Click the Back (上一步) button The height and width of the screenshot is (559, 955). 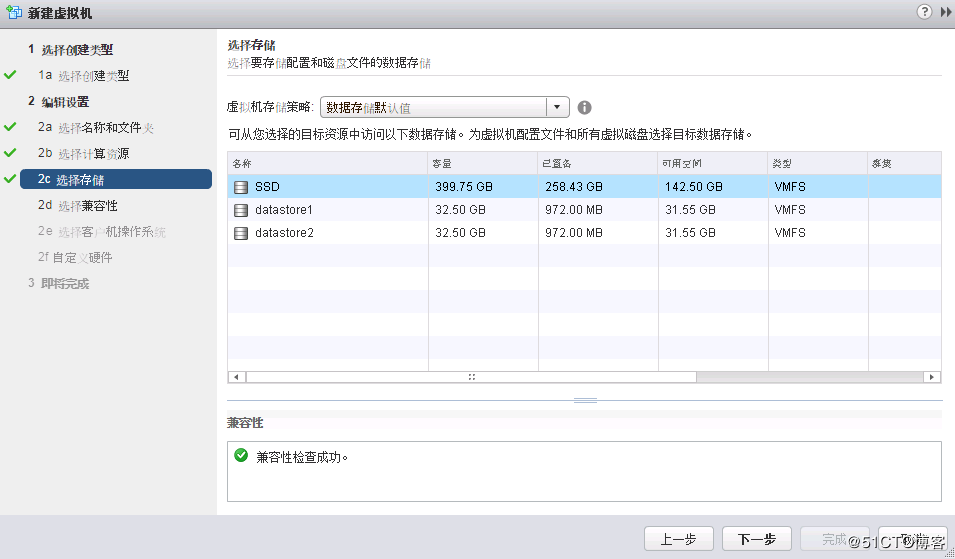point(678,539)
